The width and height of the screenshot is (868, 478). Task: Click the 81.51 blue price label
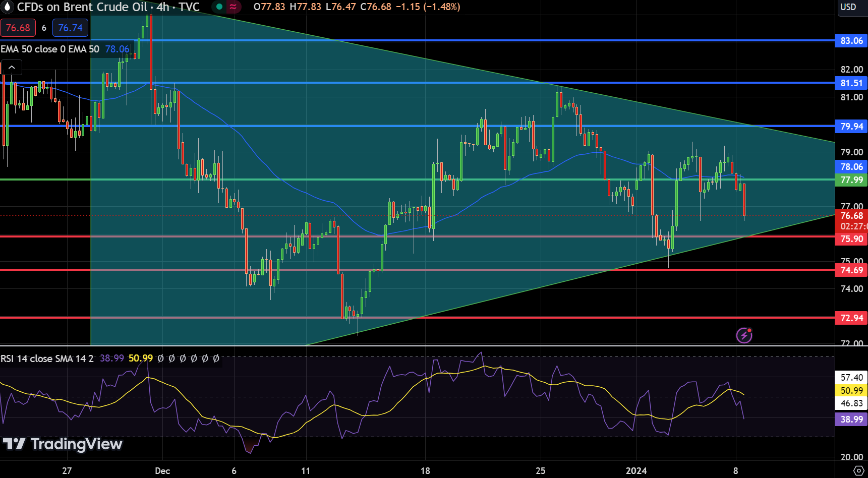click(x=851, y=83)
